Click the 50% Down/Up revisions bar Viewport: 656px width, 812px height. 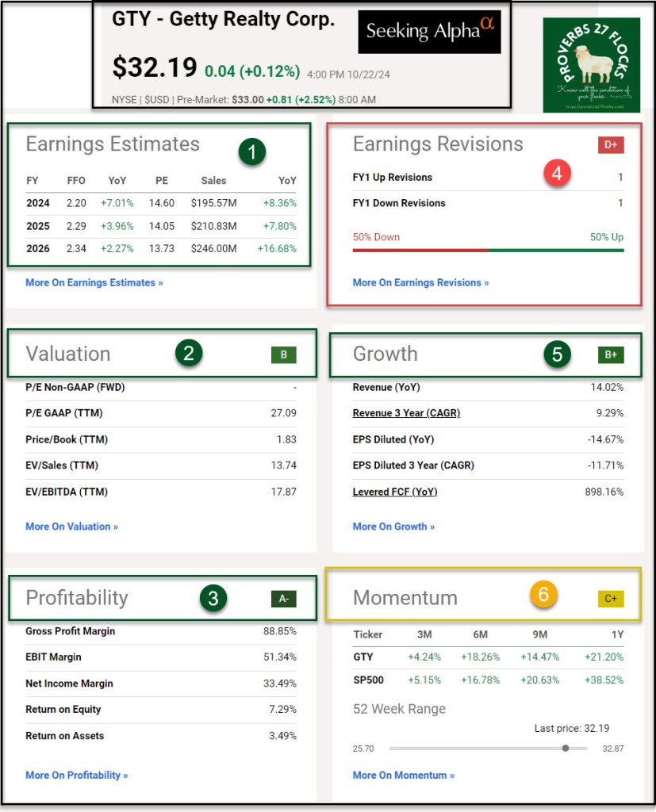pyautogui.click(x=488, y=250)
